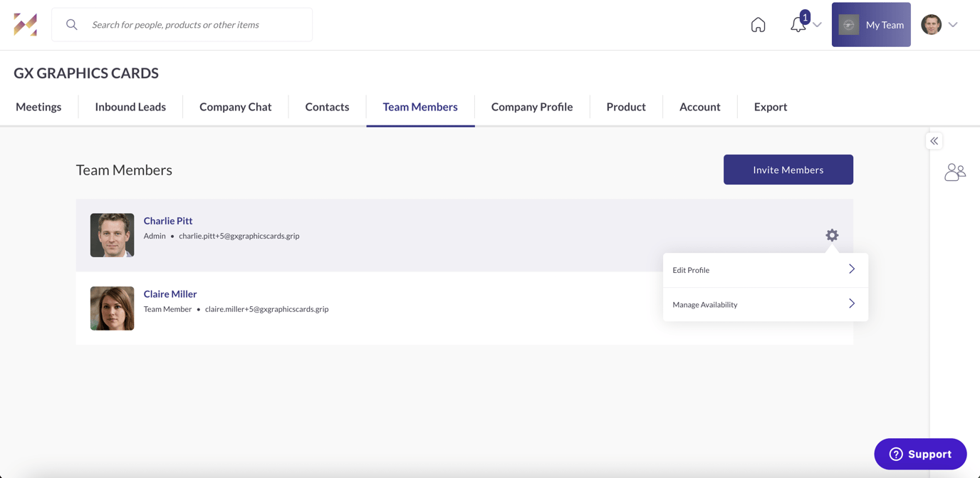This screenshot has width=980, height=478.
Task: Expand Manage Availability chevron arrow
Action: pos(852,304)
